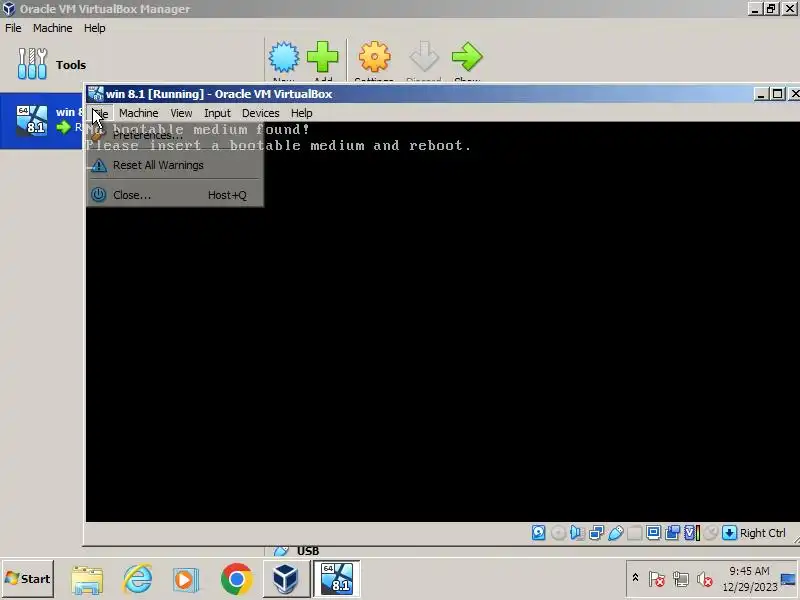Click the optical drive status icon
The width and height of the screenshot is (800, 600).
(558, 533)
